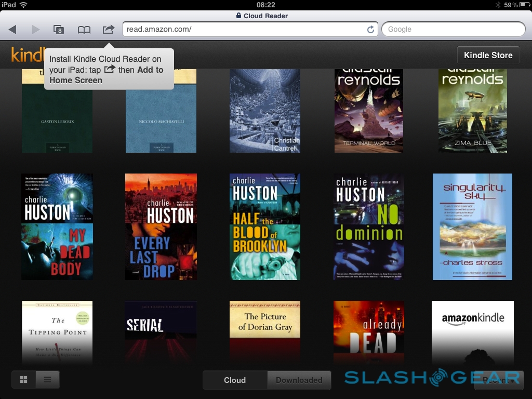Screen dimensions: 532x399
Task: Tap the Cloud Reader page title
Action: [x=265, y=16]
